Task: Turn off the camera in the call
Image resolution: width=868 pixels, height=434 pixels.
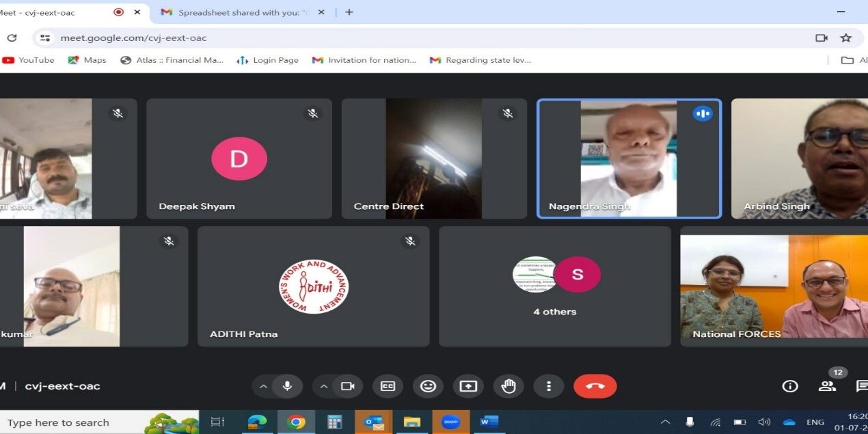Action: tap(347, 386)
